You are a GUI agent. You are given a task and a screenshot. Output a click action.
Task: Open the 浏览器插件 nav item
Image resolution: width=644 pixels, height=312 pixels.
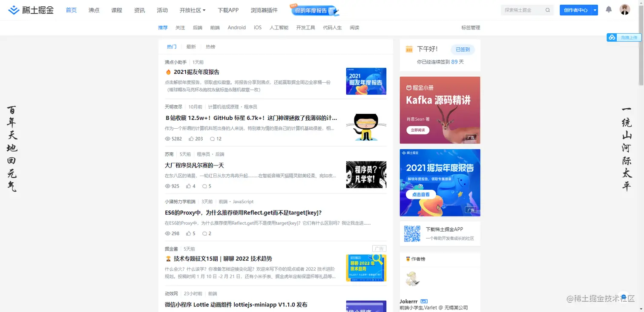click(x=264, y=10)
